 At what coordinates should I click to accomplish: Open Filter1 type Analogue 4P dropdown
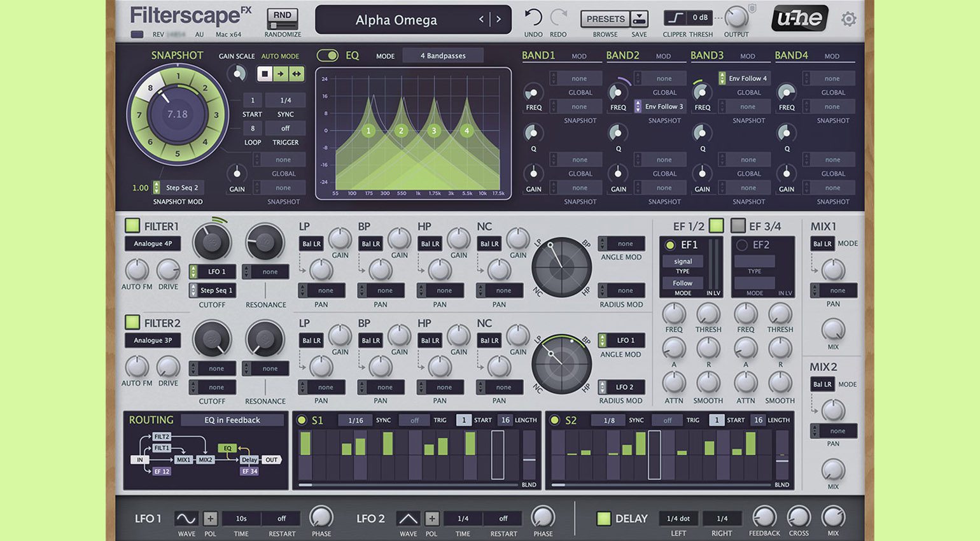coord(153,244)
